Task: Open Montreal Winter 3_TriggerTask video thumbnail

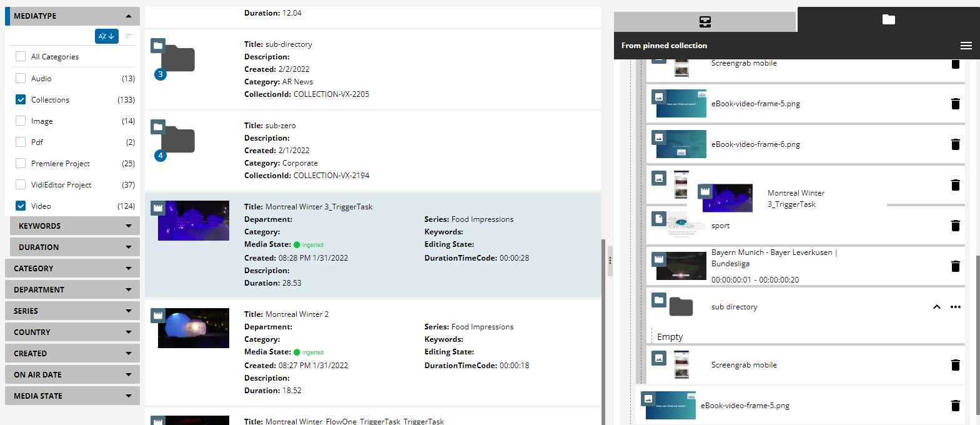Action: point(193,221)
